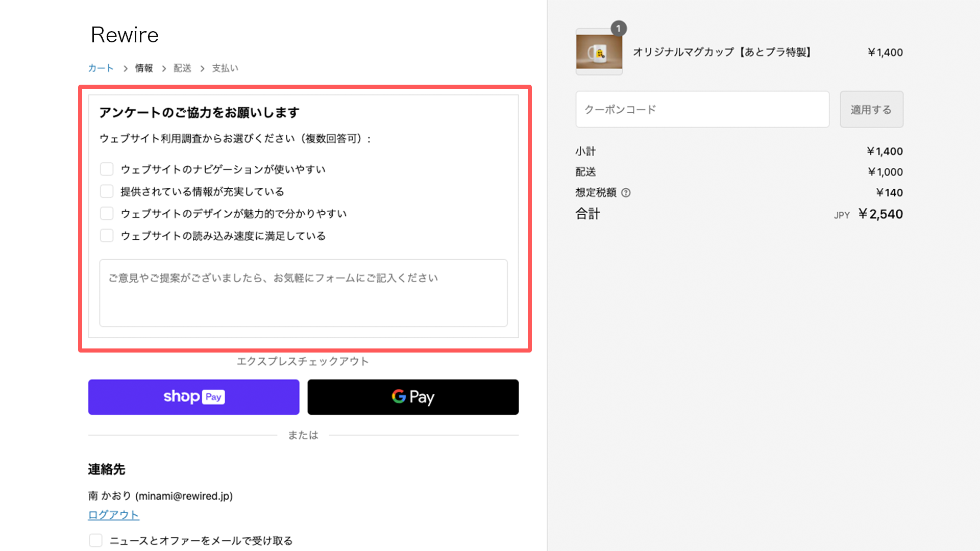This screenshot has width=980, height=551.
Task: Click the Shop Pay express checkout button
Action: pyautogui.click(x=194, y=397)
